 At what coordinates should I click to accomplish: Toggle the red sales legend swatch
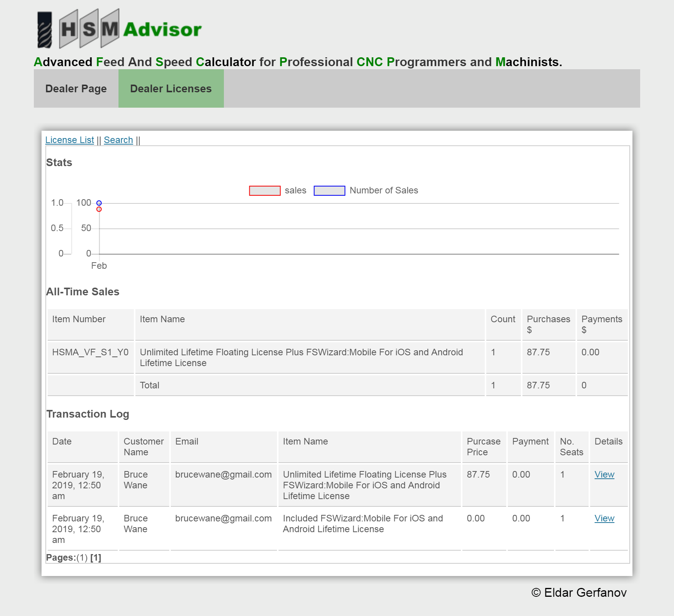point(265,191)
